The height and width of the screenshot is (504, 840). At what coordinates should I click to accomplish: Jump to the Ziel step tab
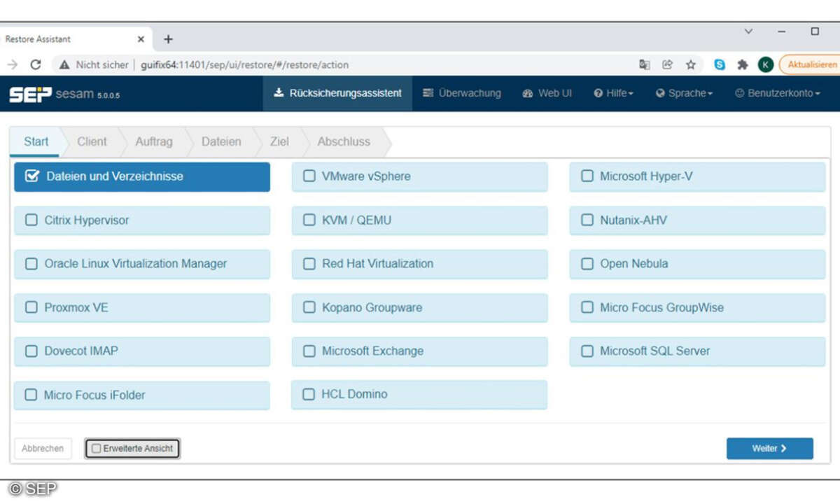coord(279,142)
